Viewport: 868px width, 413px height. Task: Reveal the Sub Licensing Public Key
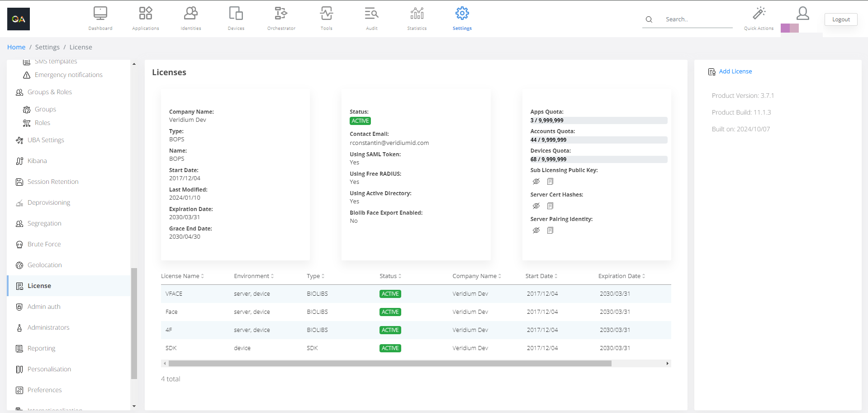[x=536, y=182]
